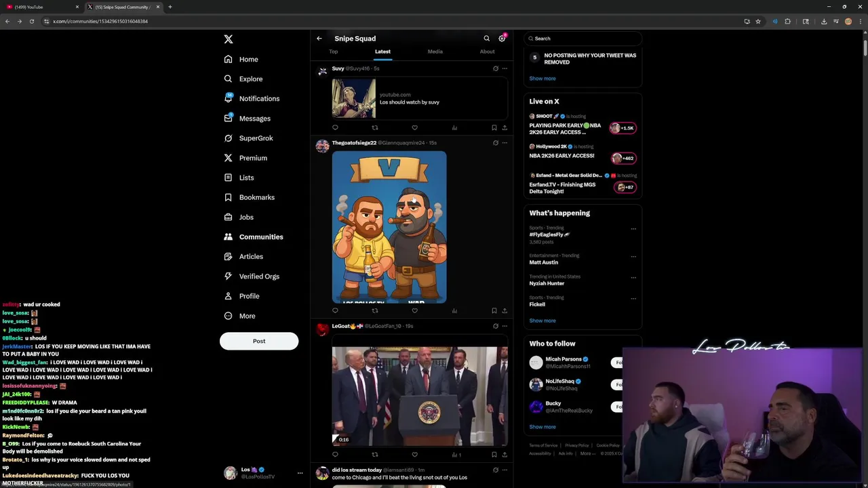Bookmark LeGoat's video post

coord(494,455)
